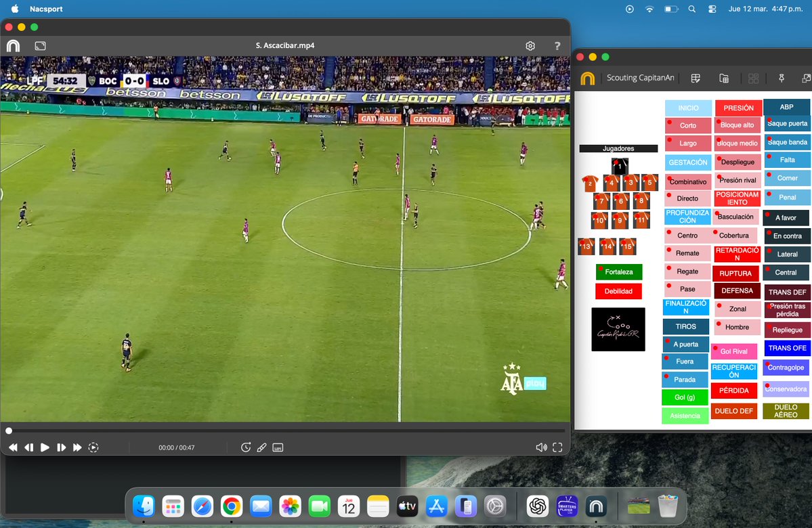
Task: Open the playback speed clock icon
Action: click(x=246, y=447)
